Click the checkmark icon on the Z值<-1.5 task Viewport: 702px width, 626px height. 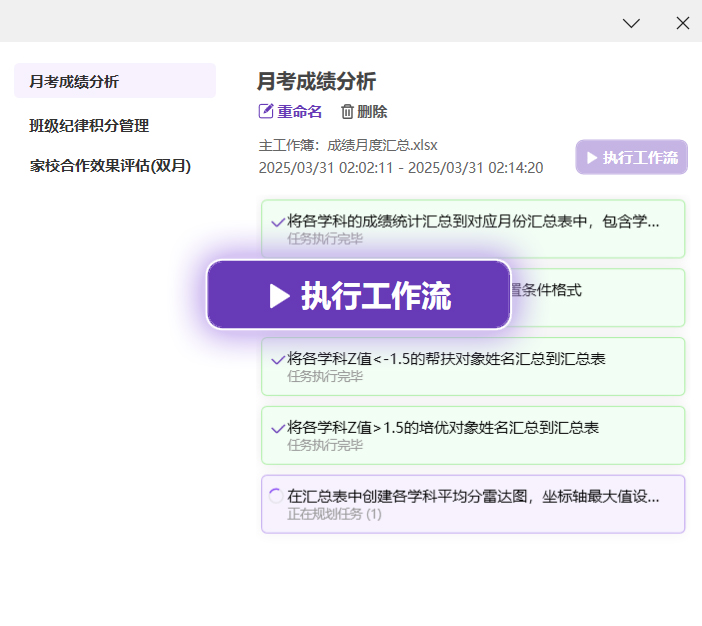(x=277, y=359)
